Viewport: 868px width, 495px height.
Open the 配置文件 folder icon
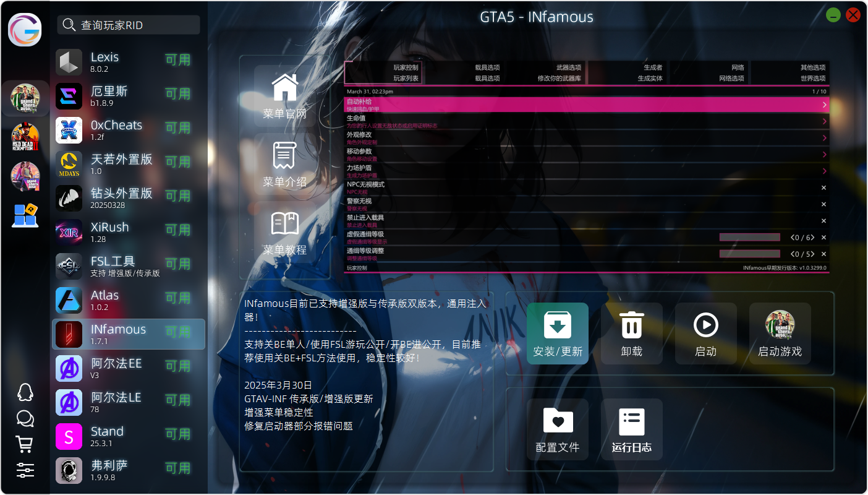557,421
